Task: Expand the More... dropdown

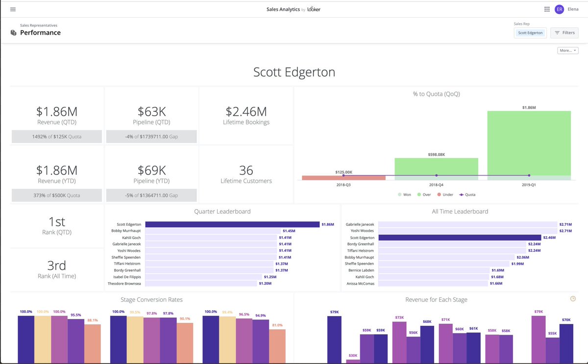Action: pos(568,50)
